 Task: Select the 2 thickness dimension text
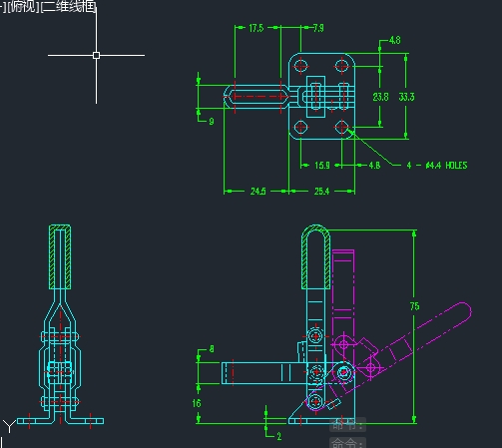[279, 436]
